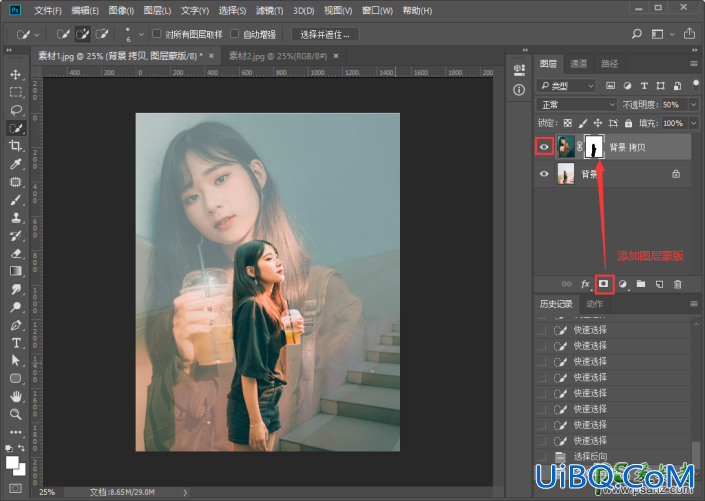Open the 滤镜(T) menu

[269, 10]
